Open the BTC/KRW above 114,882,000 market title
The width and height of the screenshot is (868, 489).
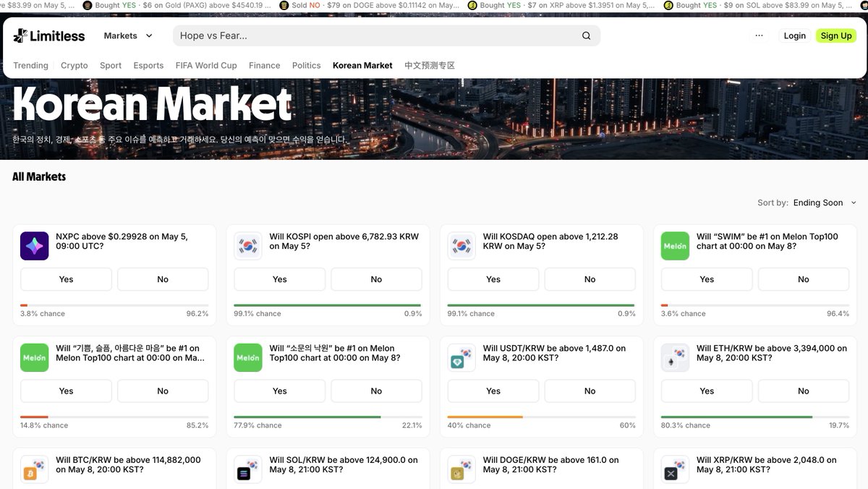pos(129,464)
